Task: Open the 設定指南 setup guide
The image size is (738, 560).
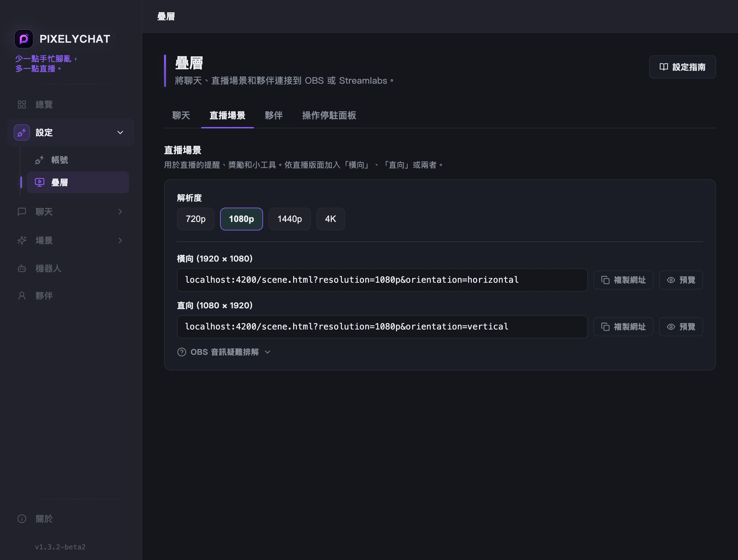Action: pos(682,67)
